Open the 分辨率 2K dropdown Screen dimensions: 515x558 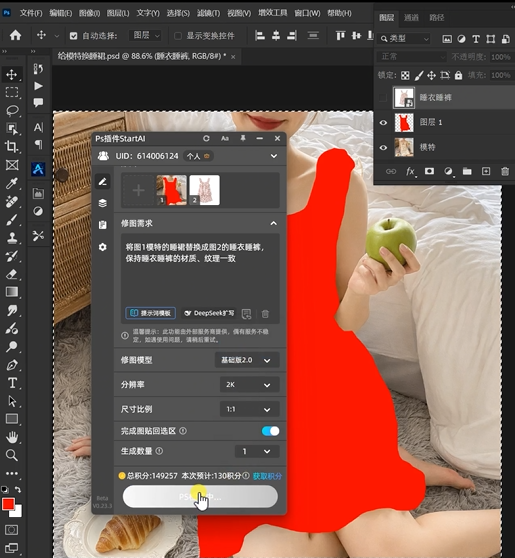pyautogui.click(x=250, y=385)
